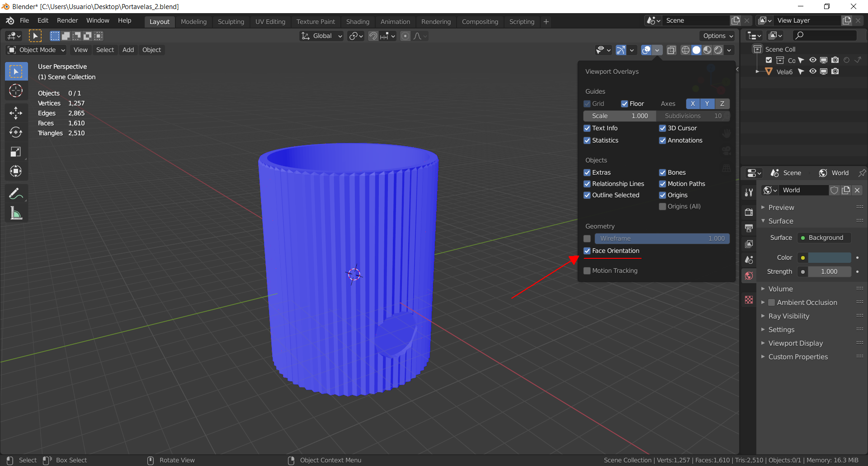Screen dimensions: 868x466
Task: Open the Object Mode dropdown
Action: [x=37, y=50]
